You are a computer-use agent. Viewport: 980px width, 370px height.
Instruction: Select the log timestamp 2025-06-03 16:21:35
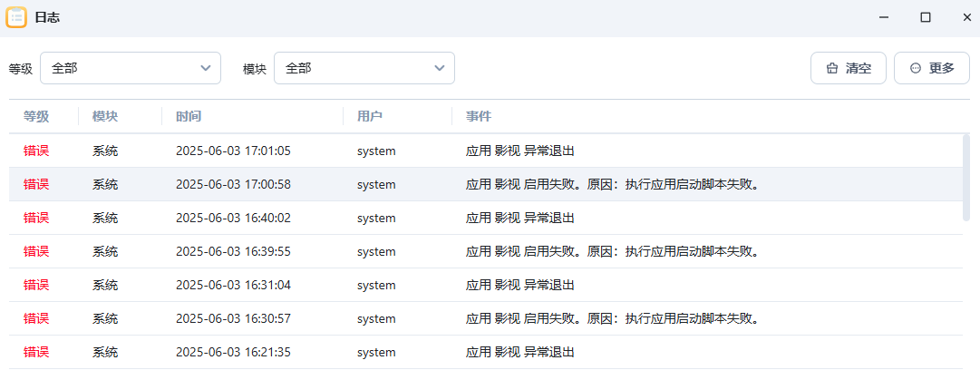(233, 353)
